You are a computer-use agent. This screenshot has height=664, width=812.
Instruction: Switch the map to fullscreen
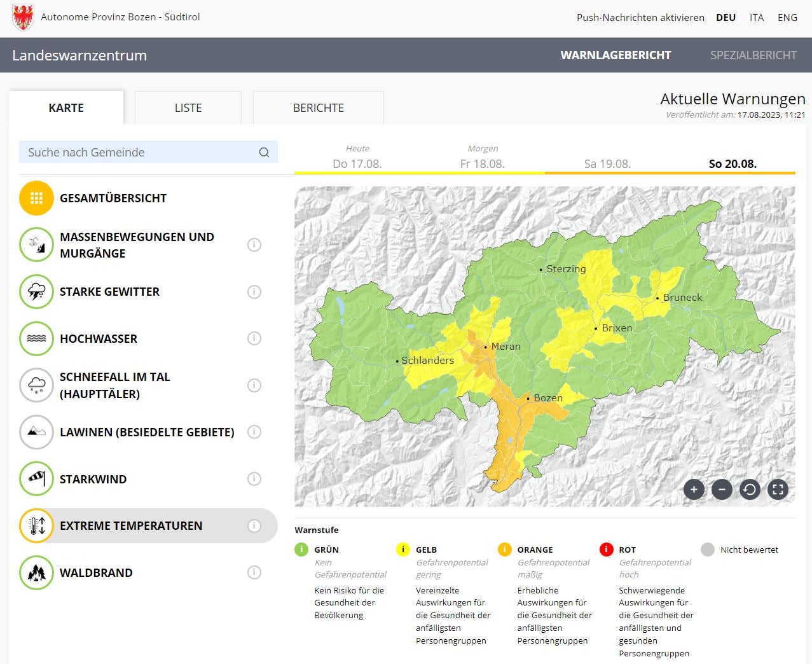coord(778,490)
